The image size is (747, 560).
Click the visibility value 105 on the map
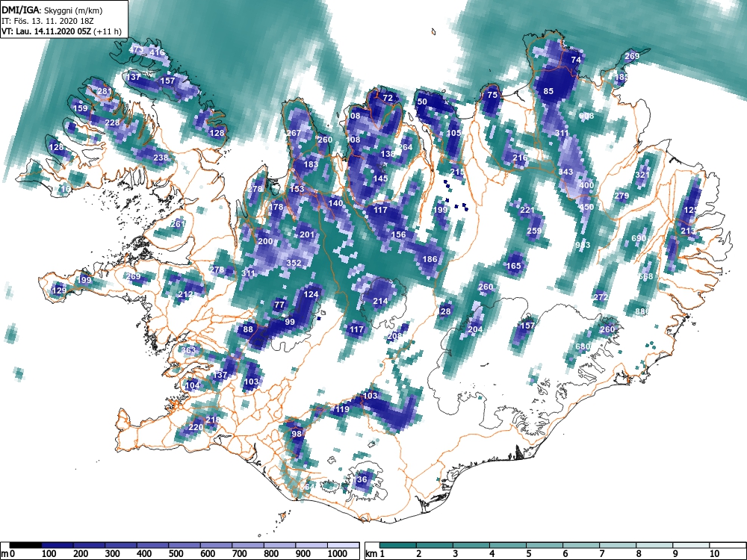pos(453,133)
